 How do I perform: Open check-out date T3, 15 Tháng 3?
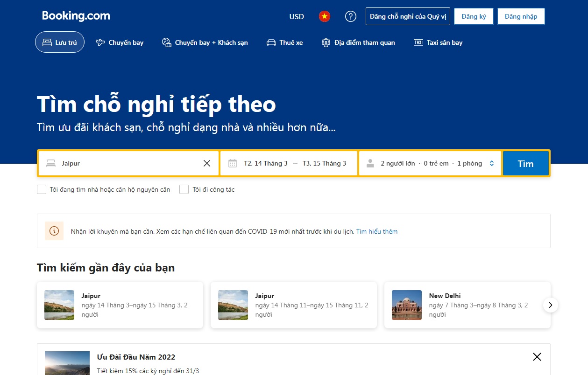(324, 163)
